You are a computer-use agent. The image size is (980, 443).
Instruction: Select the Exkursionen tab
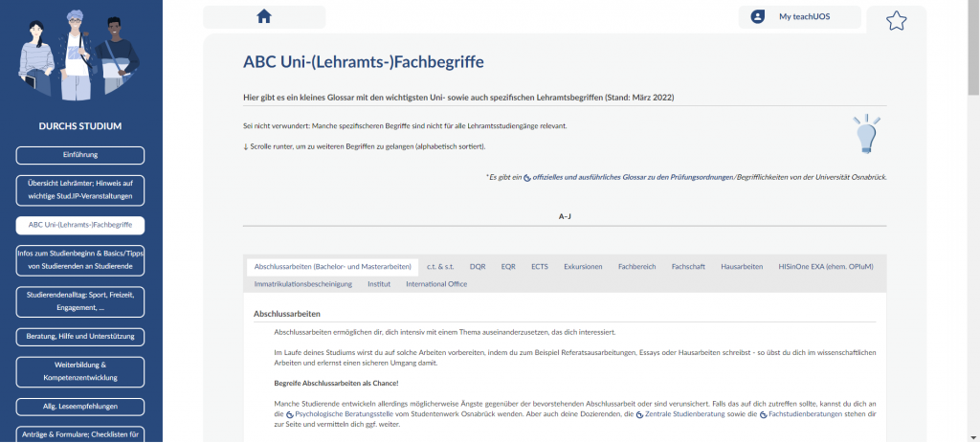pos(583,266)
